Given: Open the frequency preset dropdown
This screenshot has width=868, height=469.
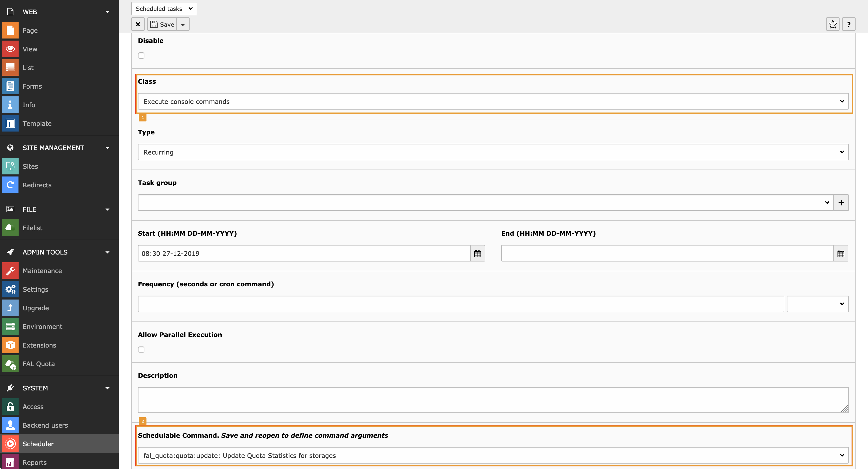Looking at the screenshot, I should (x=818, y=304).
